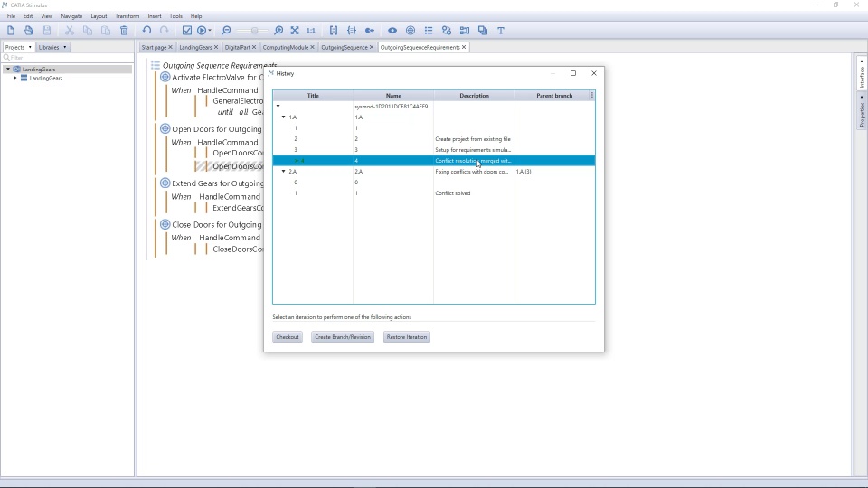Collapse the top LandingGears project node
The height and width of the screenshot is (488, 868).
pos(8,70)
